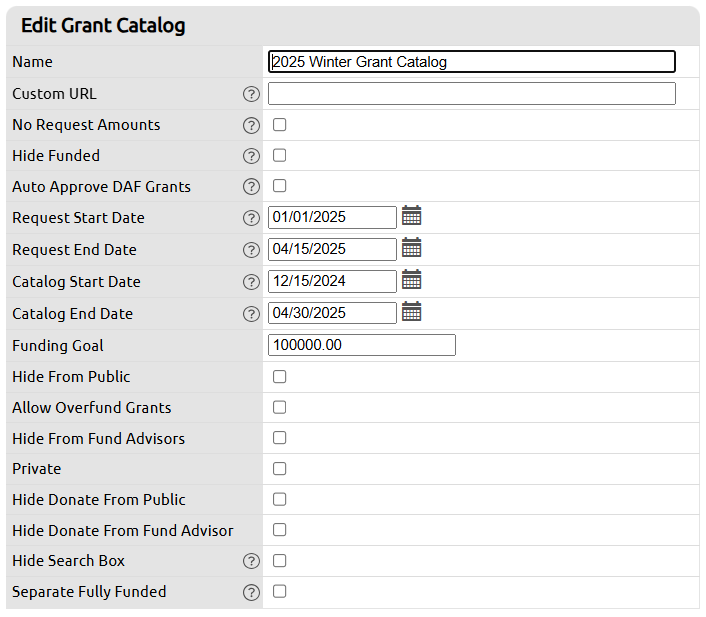Show help for No Request Amounts
The height and width of the screenshot is (617, 706).
click(251, 125)
